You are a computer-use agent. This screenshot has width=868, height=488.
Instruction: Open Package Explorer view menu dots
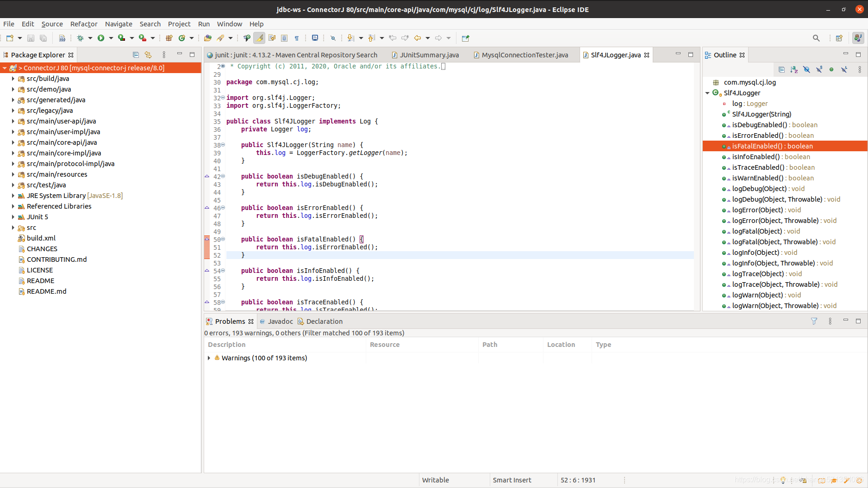tap(164, 55)
